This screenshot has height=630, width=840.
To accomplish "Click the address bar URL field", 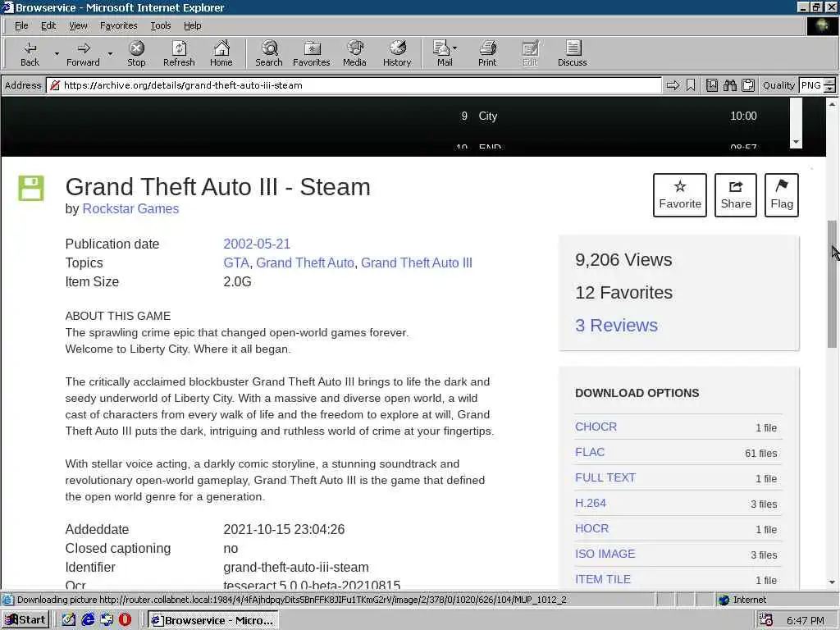I will 354,85.
